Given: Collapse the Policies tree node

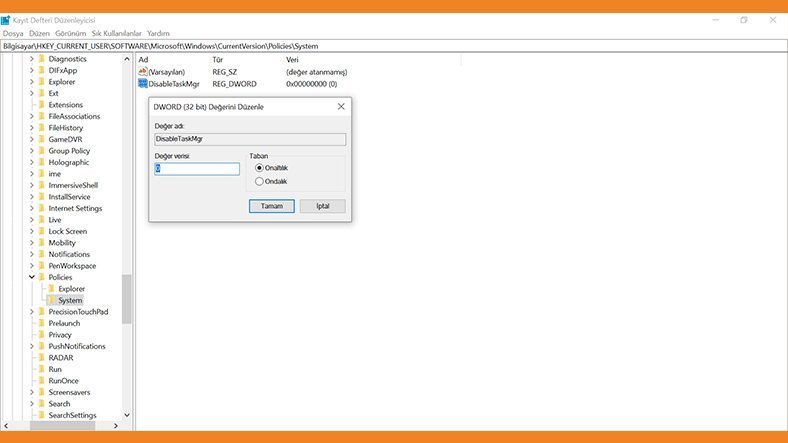Looking at the screenshot, I should pyautogui.click(x=31, y=277).
